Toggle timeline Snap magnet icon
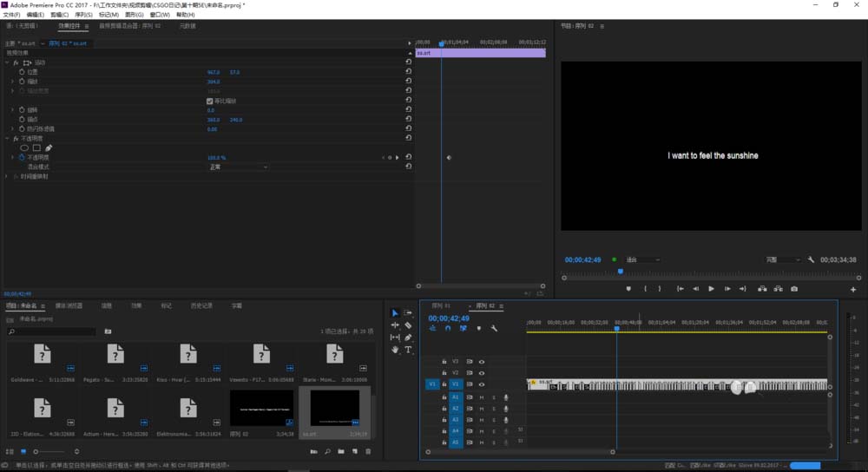868x472 pixels. (x=448, y=329)
